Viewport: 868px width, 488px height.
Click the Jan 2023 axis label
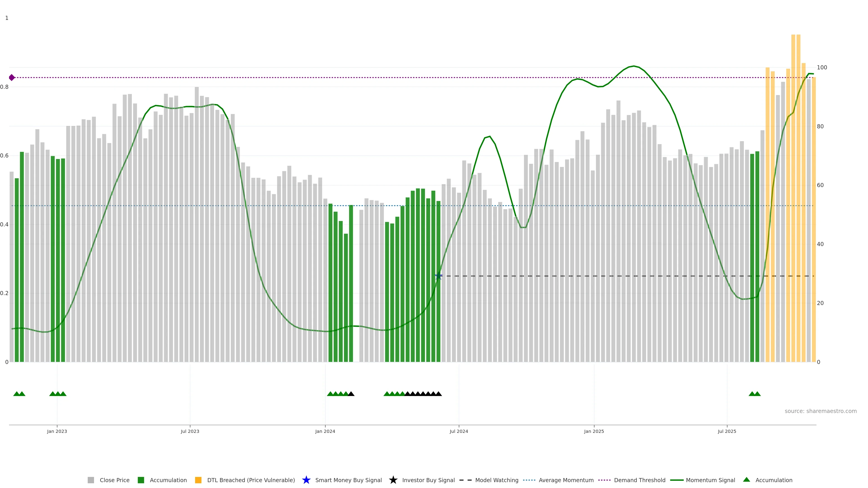pos(57,432)
